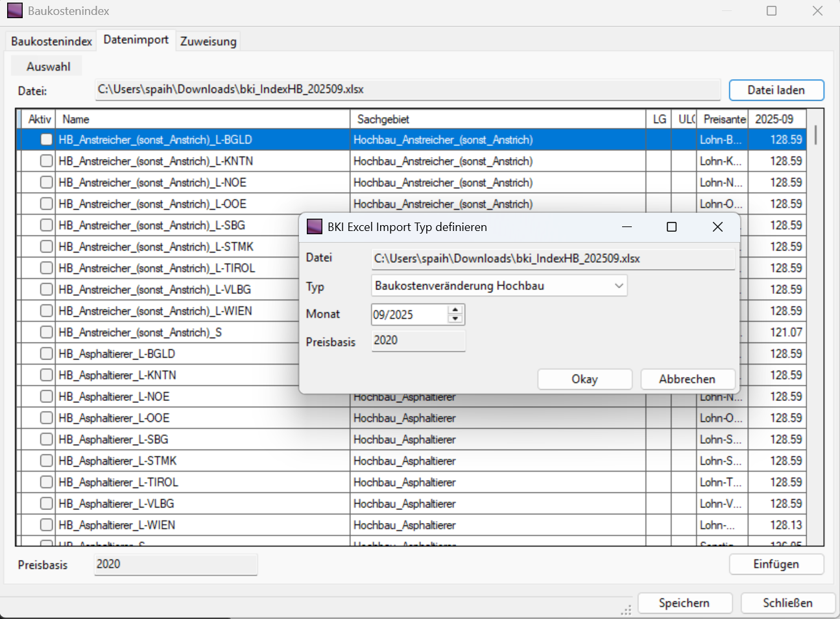Close the BKI Excel Import dialog
The height and width of the screenshot is (619, 840).
point(717,226)
